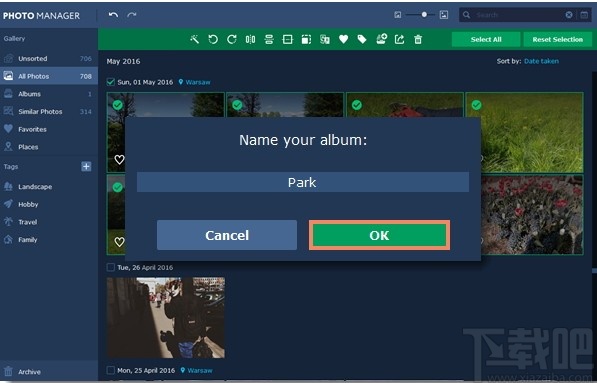
Task: Click the export share icon
Action: (x=399, y=39)
